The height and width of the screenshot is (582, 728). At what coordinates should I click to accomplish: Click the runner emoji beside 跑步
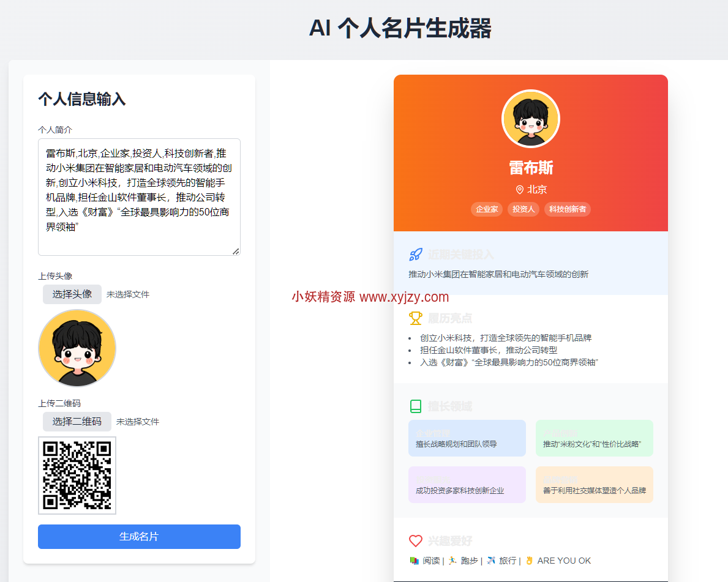(x=452, y=561)
